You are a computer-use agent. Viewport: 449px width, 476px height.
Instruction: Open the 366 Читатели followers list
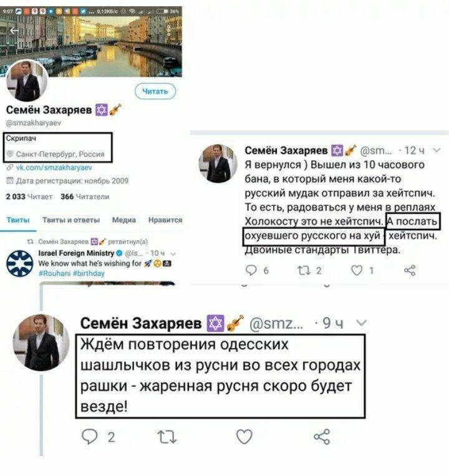click(85, 197)
